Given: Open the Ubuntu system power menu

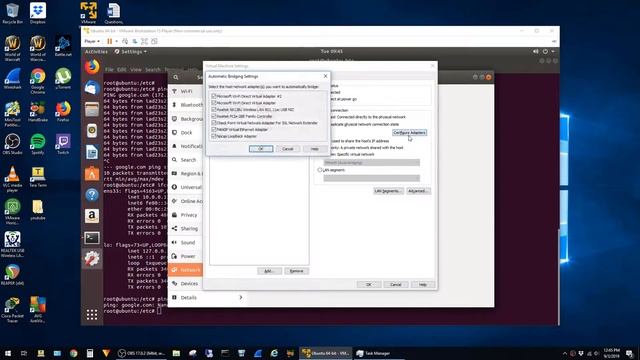Looking at the screenshot, I should [545, 52].
